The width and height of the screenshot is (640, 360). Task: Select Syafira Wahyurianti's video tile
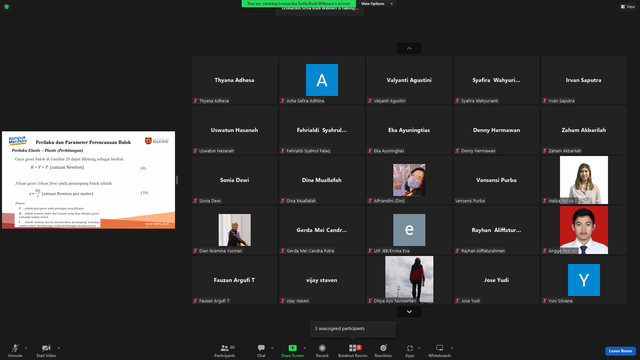pyautogui.click(x=496, y=80)
